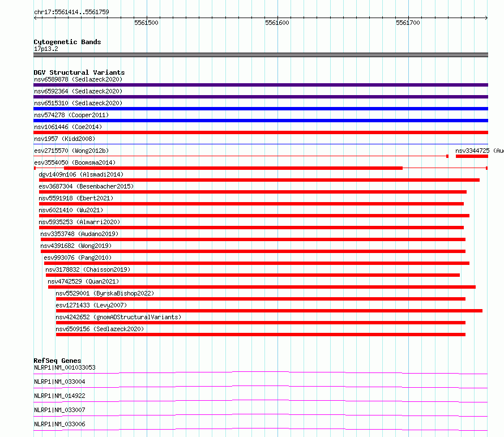This screenshot has width=504, height=437.
Task: Select NLRP1|NM_033004 gene label
Action: [x=59, y=382]
